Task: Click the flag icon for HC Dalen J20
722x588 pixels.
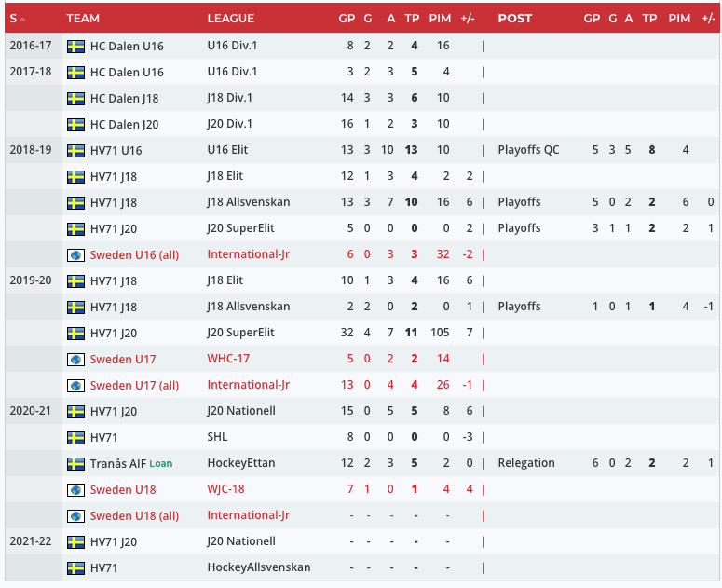Action: [76, 124]
